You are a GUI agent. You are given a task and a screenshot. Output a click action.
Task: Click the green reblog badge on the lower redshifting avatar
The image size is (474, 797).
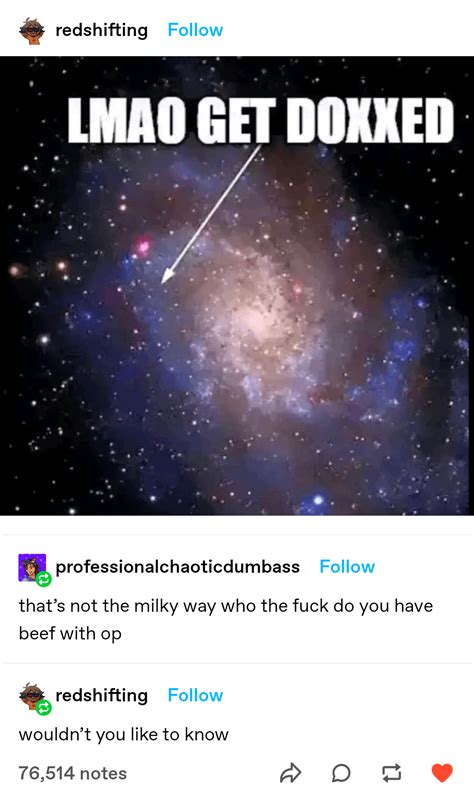[44, 707]
